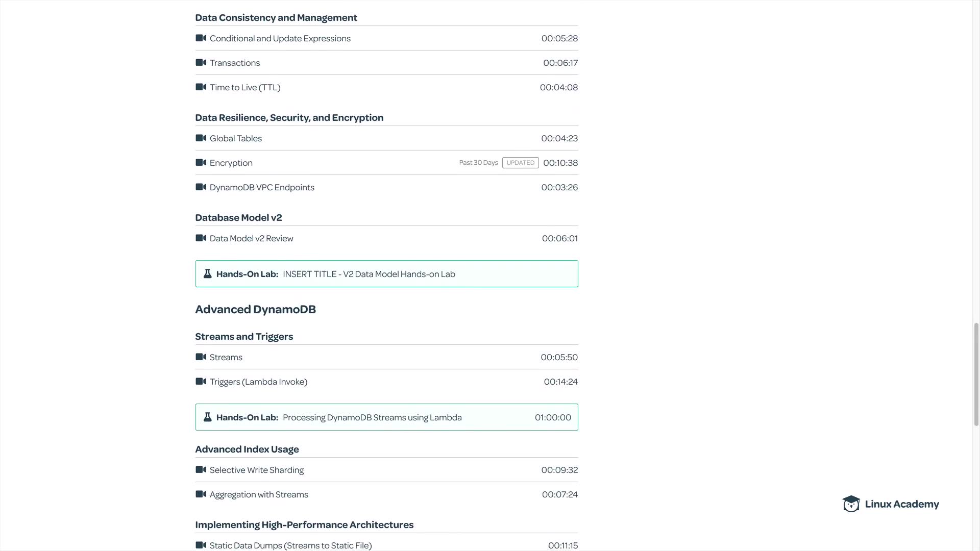The image size is (980, 551).
Task: Open DynamoDB VPC Endpoints lesson
Action: pos(262,188)
